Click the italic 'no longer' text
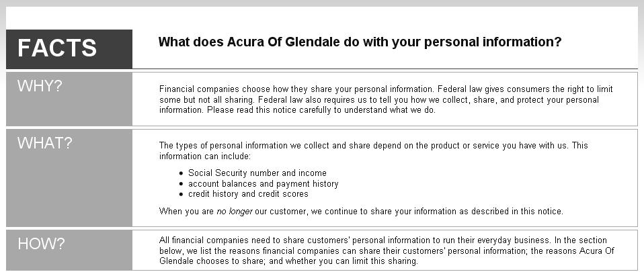The height and width of the screenshot is (272, 644). (234, 212)
